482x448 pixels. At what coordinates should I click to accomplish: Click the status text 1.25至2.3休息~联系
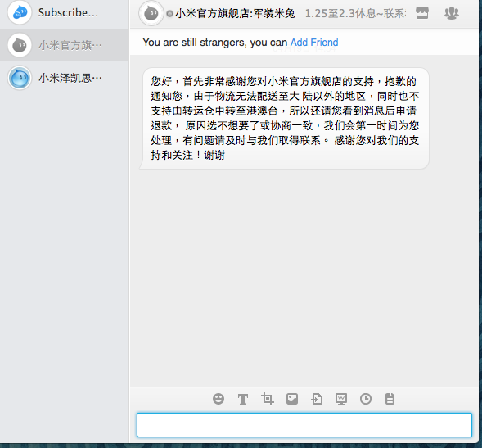pos(356,13)
